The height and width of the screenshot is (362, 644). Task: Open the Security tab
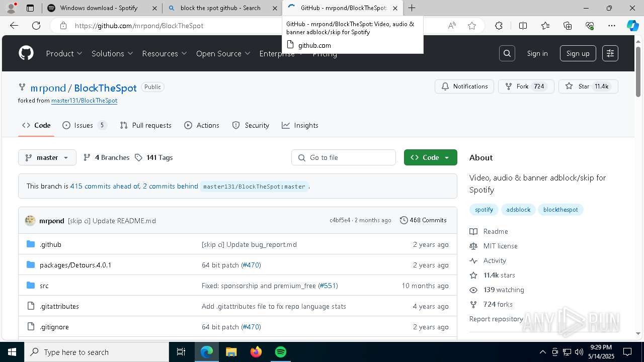click(251, 125)
